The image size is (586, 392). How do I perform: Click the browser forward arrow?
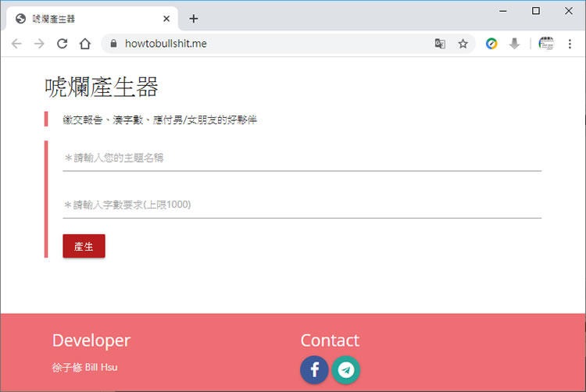pyautogui.click(x=39, y=44)
